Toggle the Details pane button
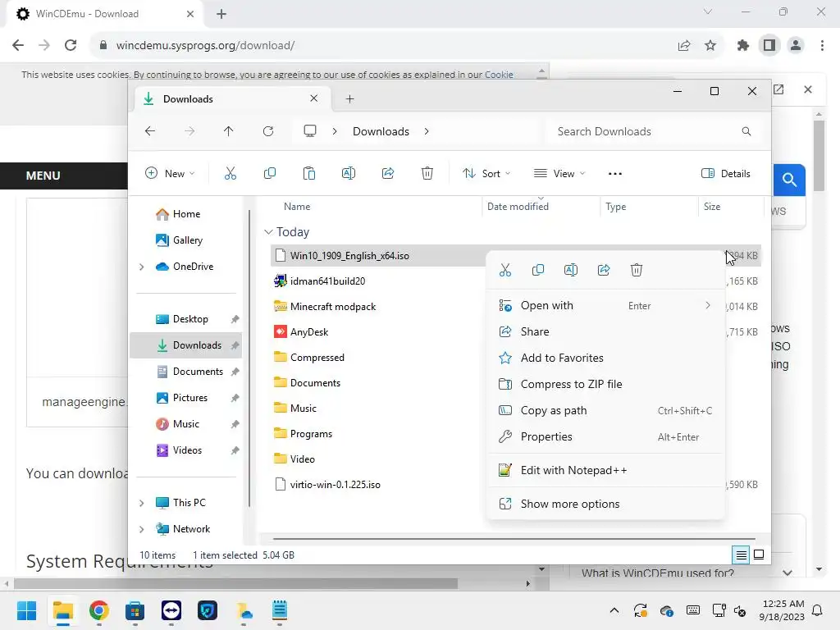 [x=726, y=174]
